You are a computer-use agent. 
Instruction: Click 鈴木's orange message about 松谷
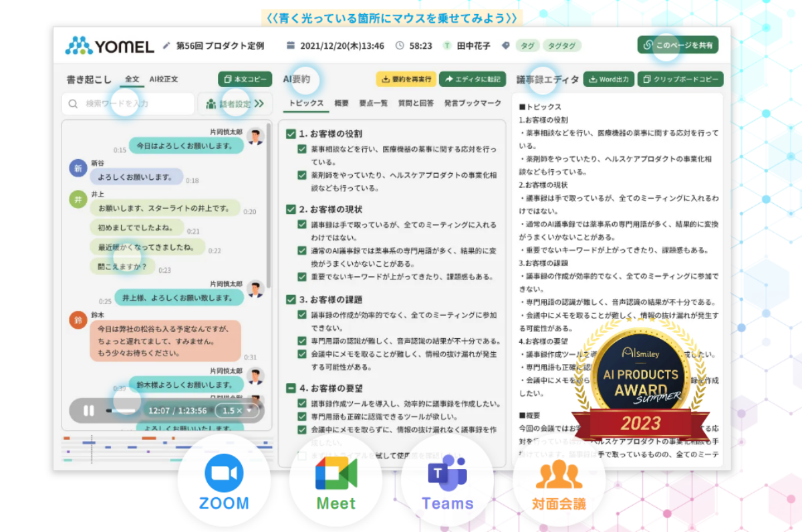tap(164, 341)
